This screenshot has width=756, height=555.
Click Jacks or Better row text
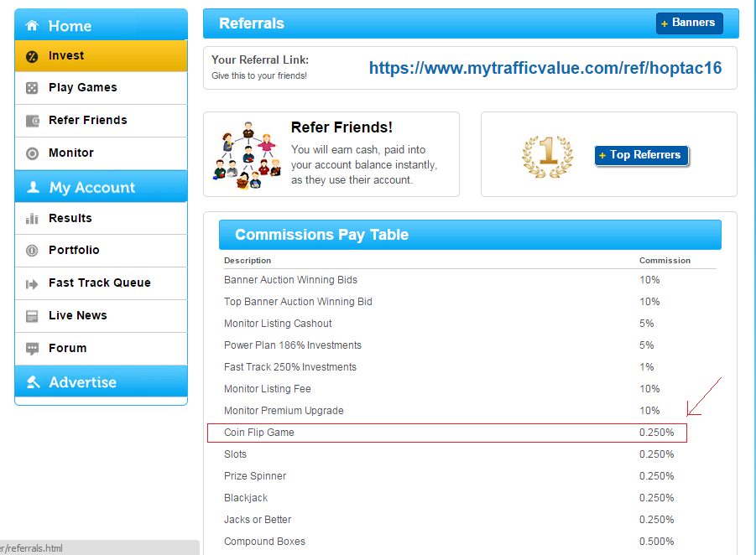(x=258, y=520)
